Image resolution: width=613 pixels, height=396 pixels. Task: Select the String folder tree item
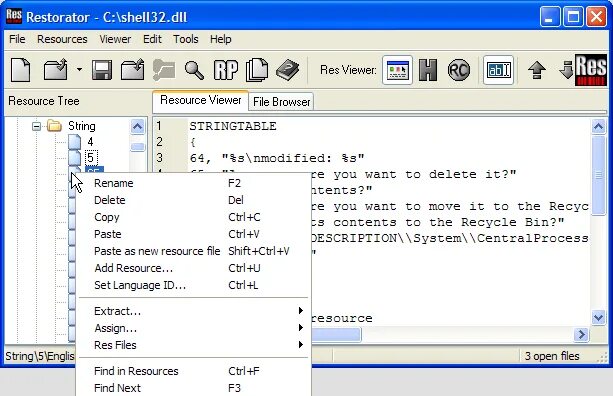click(x=82, y=126)
